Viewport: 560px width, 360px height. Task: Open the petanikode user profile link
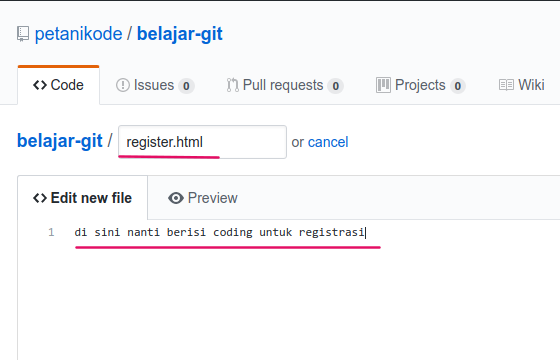(x=78, y=34)
